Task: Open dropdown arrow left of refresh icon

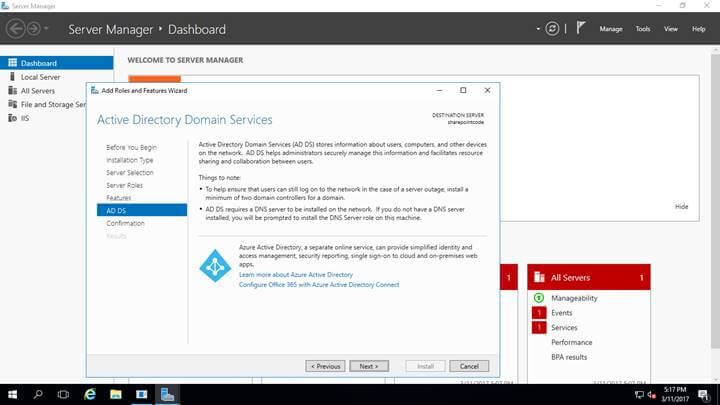Action: pos(538,29)
